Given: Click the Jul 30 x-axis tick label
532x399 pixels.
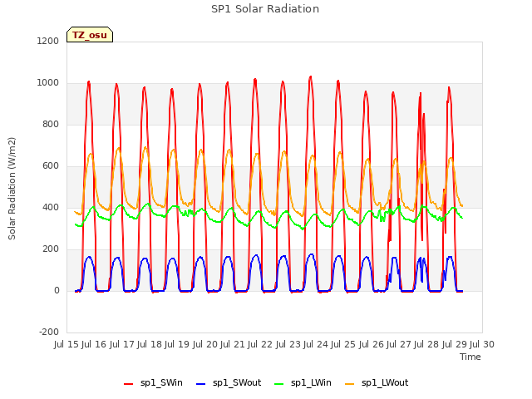Looking at the screenshot, I should [482, 344].
